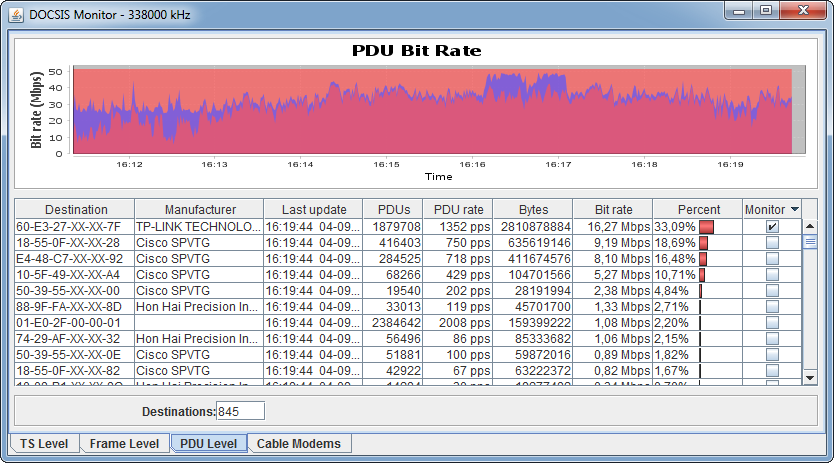Click the table scrollbar down arrow
The height and width of the screenshot is (463, 834).
coord(810,378)
